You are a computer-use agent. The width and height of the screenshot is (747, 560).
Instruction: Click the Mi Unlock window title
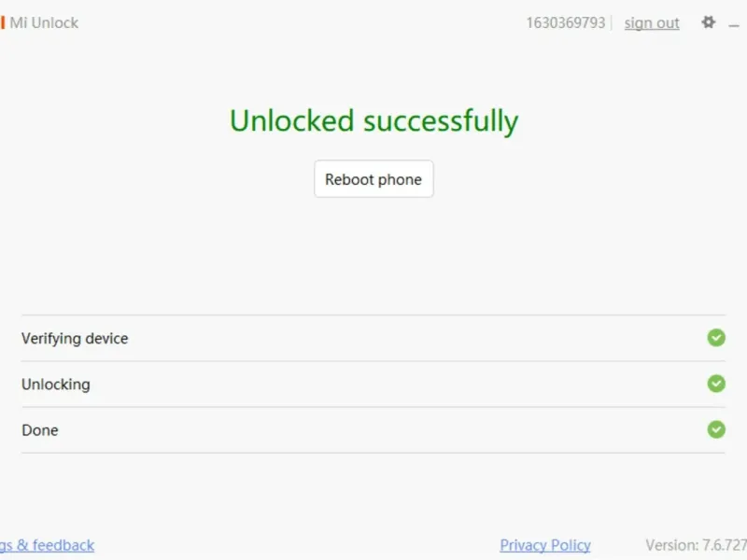coord(44,23)
